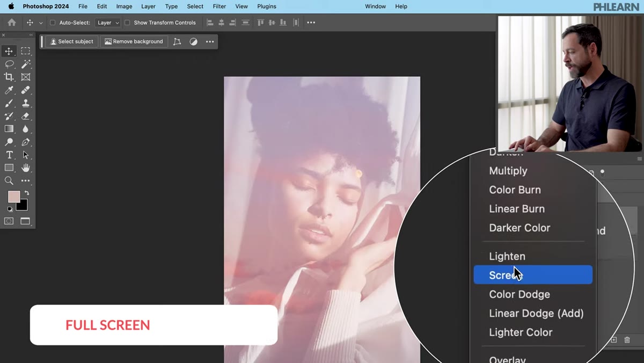Click the Remove background button
The width and height of the screenshot is (644, 363).
(x=134, y=41)
